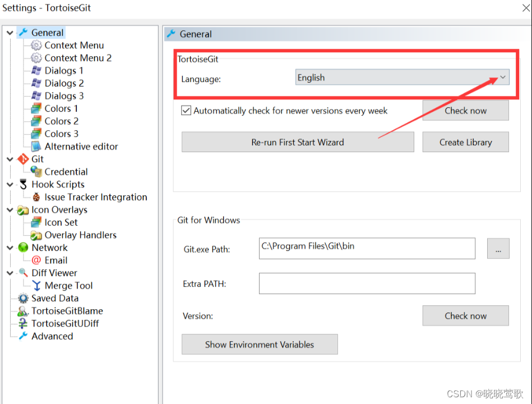Click the Merge Tool fork icon

pyautogui.click(x=36, y=286)
